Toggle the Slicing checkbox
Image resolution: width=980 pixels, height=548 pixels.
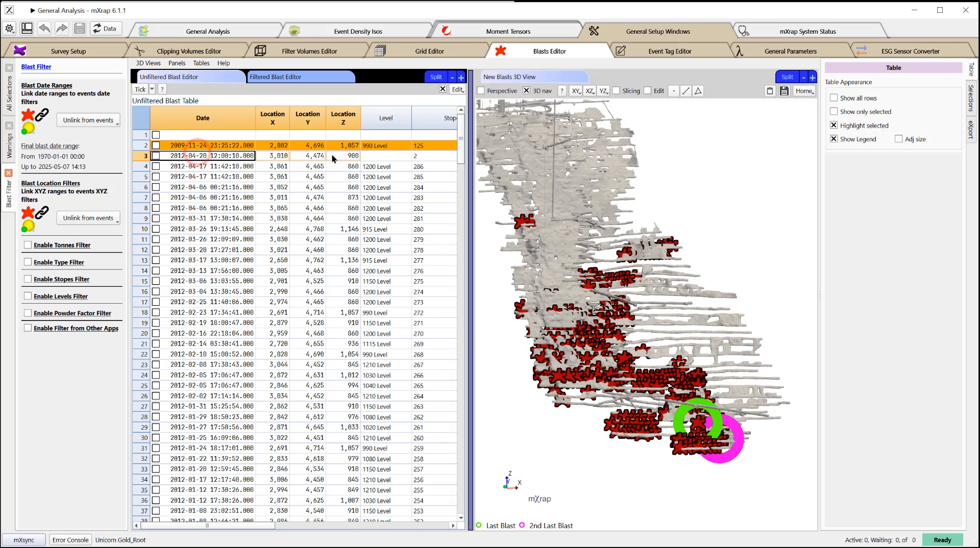tap(616, 91)
